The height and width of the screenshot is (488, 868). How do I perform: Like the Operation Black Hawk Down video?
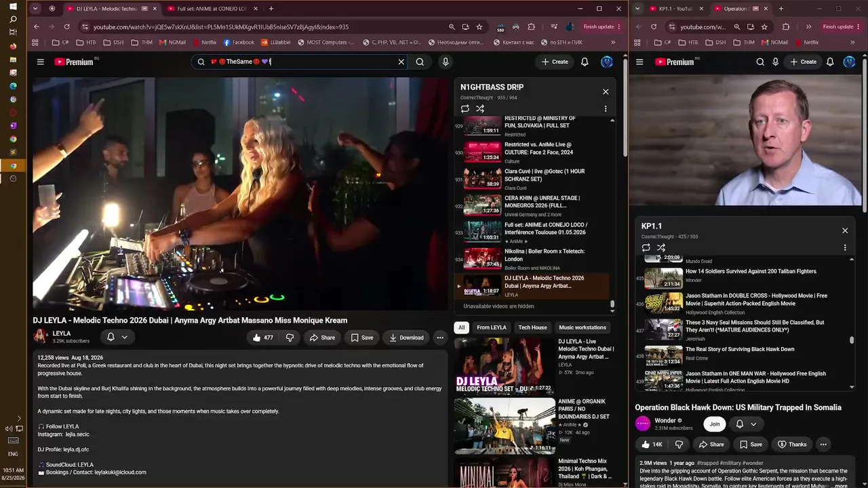point(650,445)
